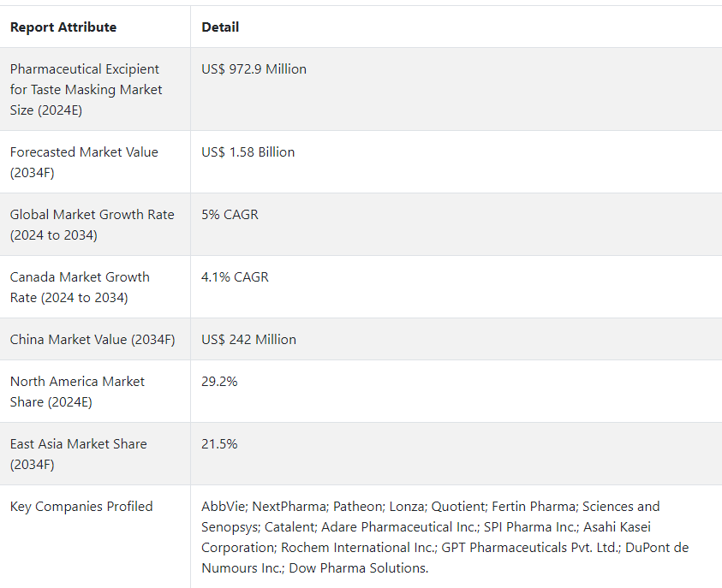Click the US$ 242 Million value
Screen dimensions: 722x588
248,340
